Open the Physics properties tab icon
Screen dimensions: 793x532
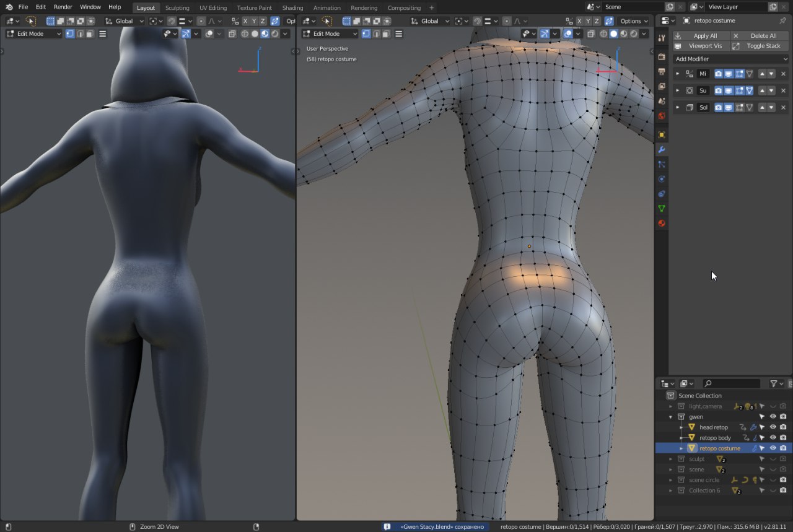click(x=662, y=179)
